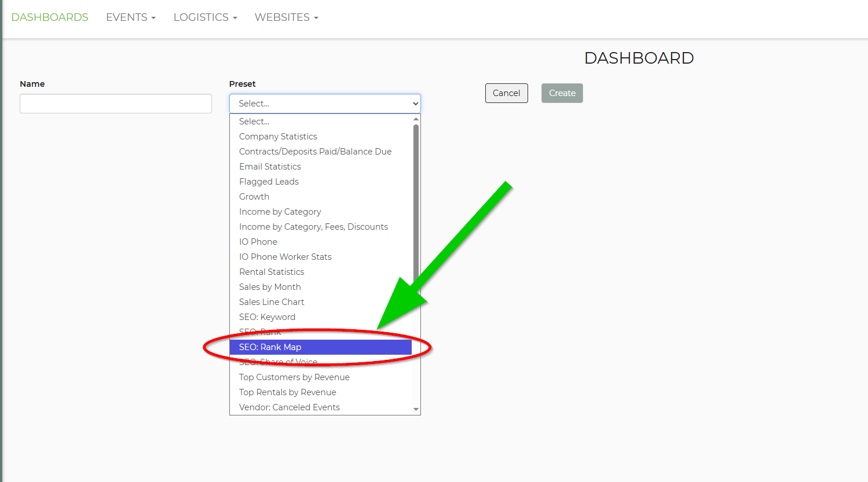
Task: Select Rental Statistics preset
Action: click(x=321, y=272)
